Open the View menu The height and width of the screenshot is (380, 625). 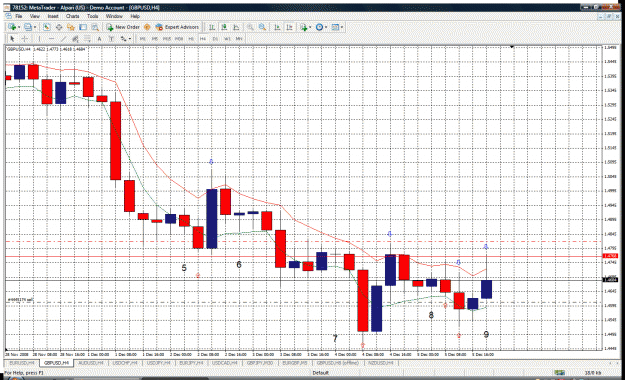(35, 16)
